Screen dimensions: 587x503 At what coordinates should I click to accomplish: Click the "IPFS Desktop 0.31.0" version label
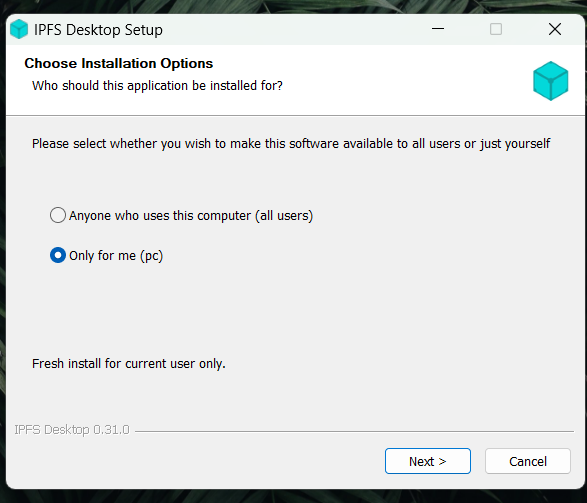point(72,430)
